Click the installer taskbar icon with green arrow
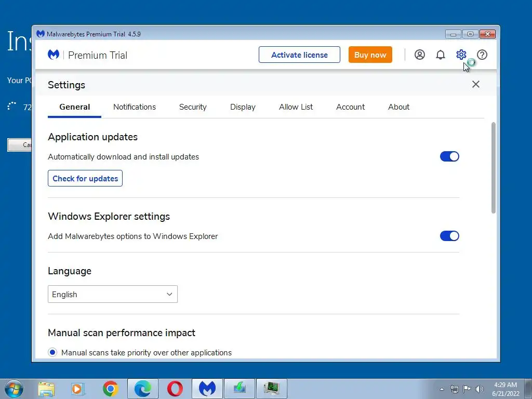Image resolution: width=532 pixels, height=399 pixels. (240, 389)
